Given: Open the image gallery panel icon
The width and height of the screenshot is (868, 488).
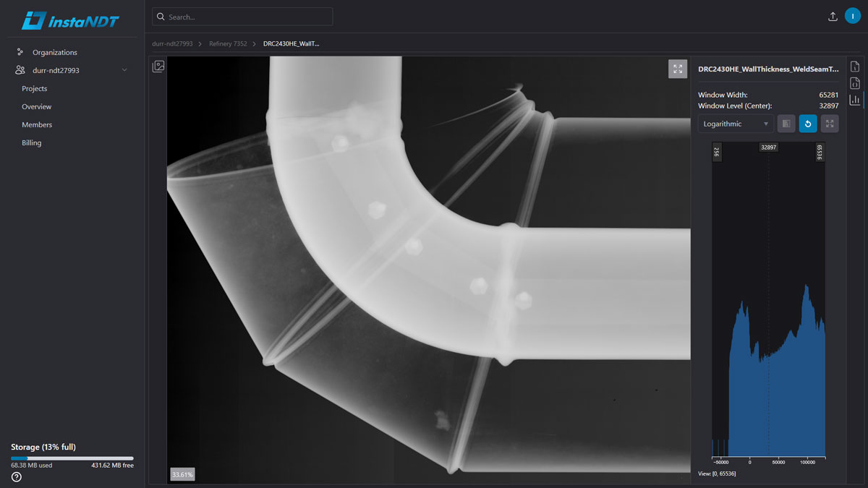Looking at the screenshot, I should tap(158, 67).
